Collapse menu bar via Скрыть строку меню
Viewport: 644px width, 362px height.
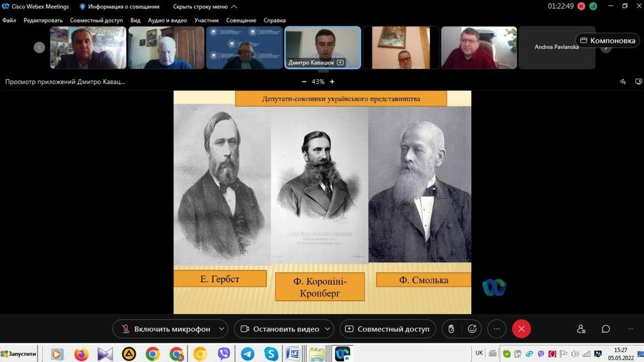click(204, 6)
